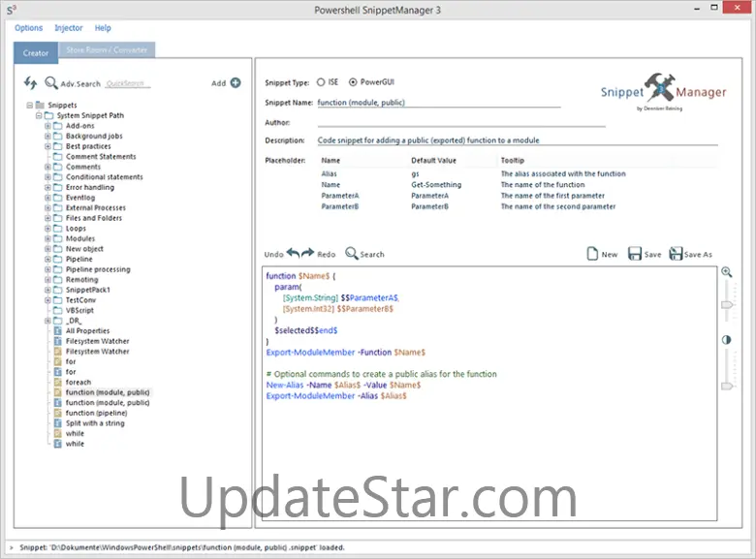Click the Save As disk icon

point(676,254)
